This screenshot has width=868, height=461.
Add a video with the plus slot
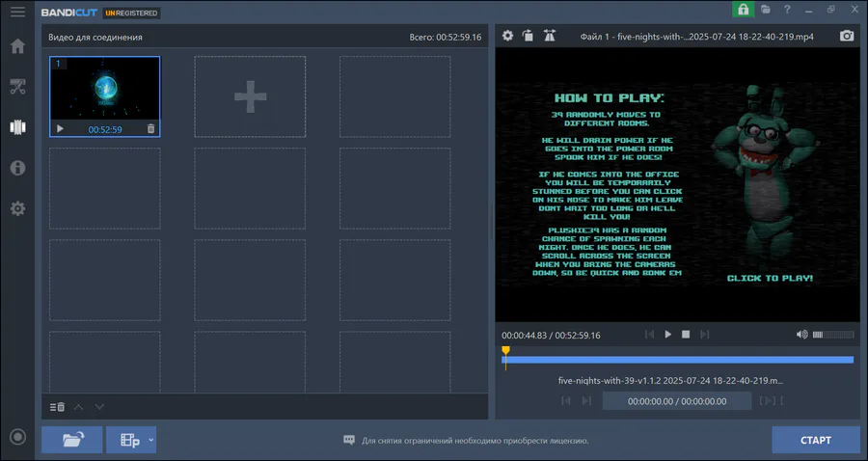250,96
